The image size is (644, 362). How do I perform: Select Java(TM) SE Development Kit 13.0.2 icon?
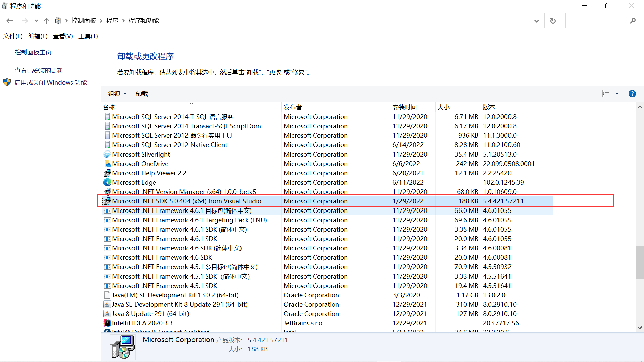tap(107, 295)
